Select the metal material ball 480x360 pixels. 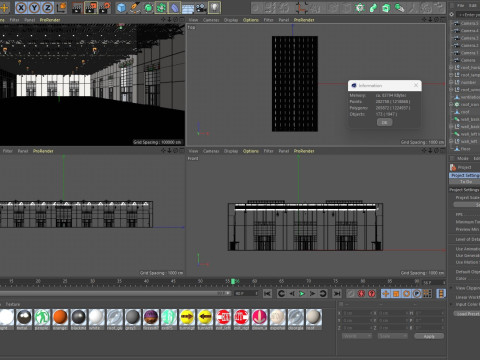pyautogui.click(x=24, y=317)
